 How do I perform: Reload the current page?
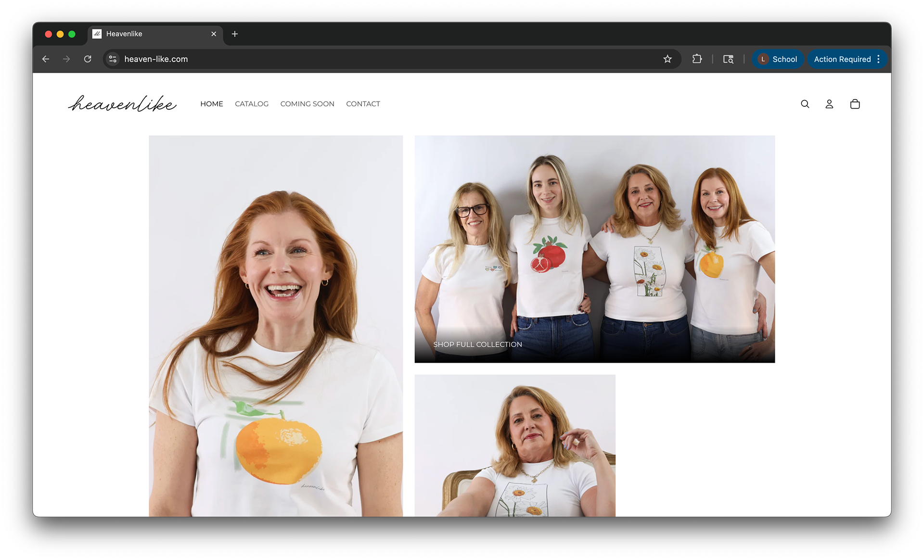(88, 59)
